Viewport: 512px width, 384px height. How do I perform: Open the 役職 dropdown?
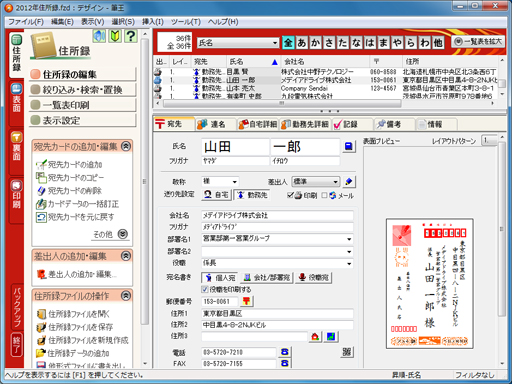[349, 264]
